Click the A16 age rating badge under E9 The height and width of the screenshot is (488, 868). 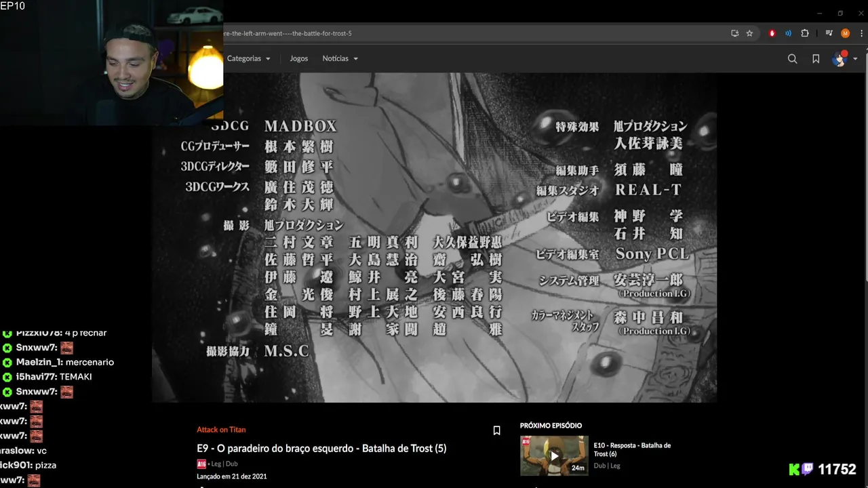click(x=201, y=464)
